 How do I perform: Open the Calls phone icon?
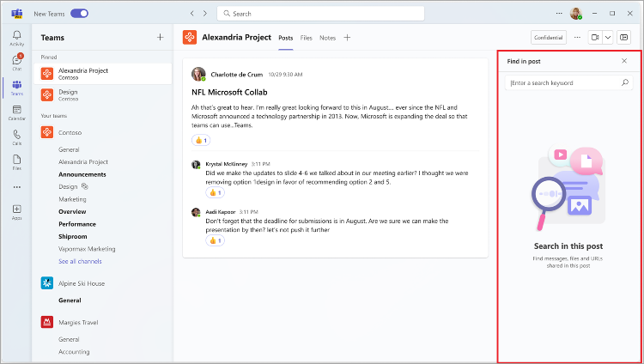pyautogui.click(x=17, y=137)
